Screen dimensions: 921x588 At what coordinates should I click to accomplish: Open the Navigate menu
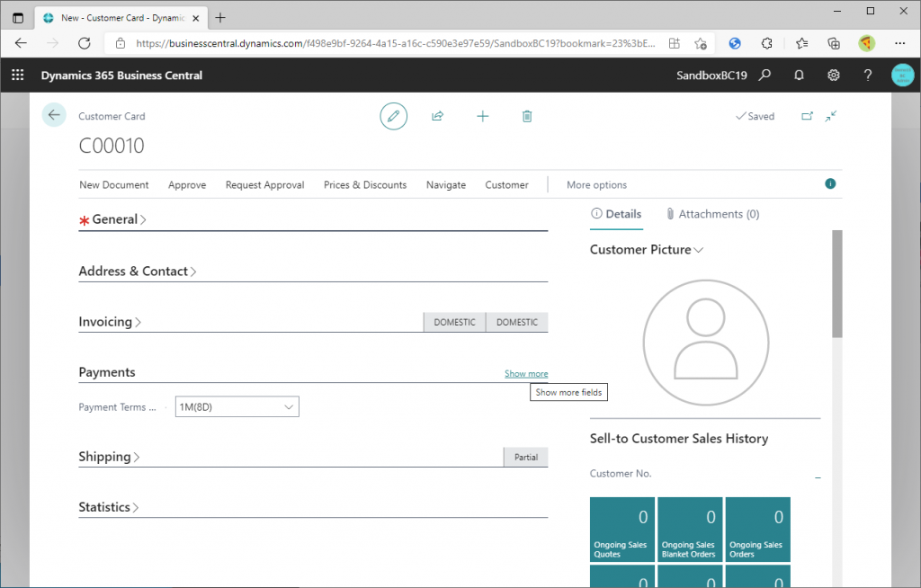coord(446,184)
